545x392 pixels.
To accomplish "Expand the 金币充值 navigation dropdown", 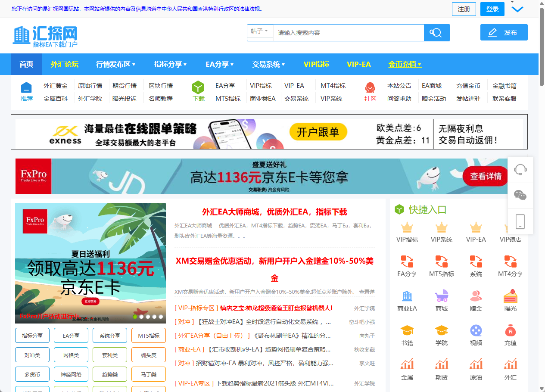I will tap(405, 64).
